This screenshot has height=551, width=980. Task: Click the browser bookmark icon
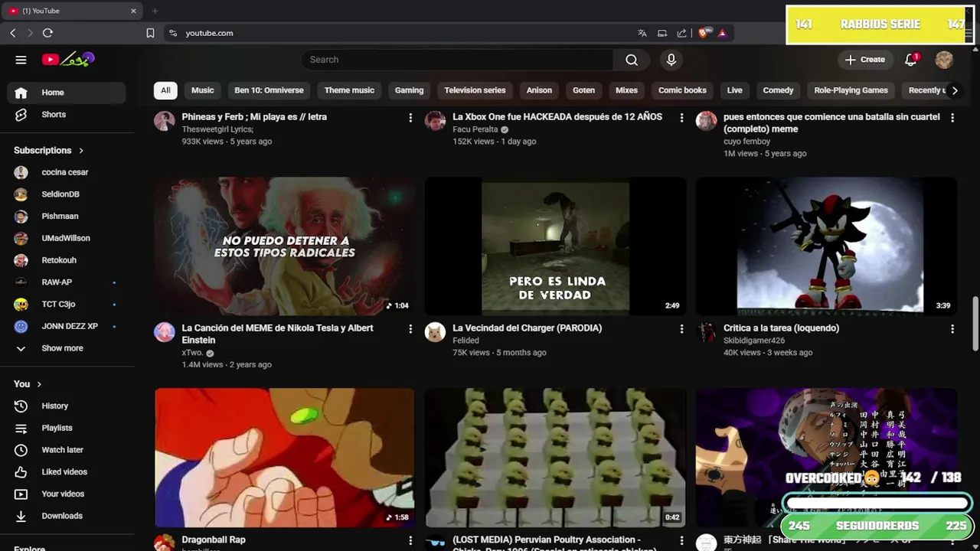tap(150, 33)
